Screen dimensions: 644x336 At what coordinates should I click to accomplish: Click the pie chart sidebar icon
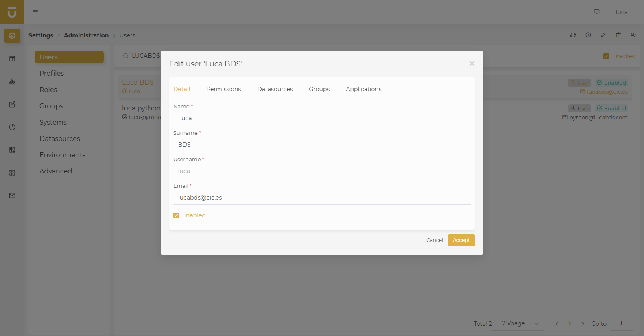(12, 127)
